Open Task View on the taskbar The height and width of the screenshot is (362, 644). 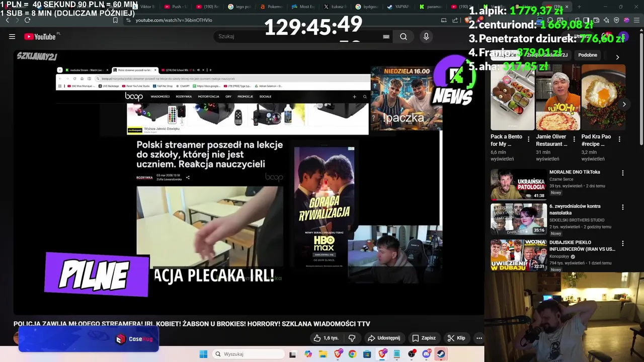click(x=293, y=354)
